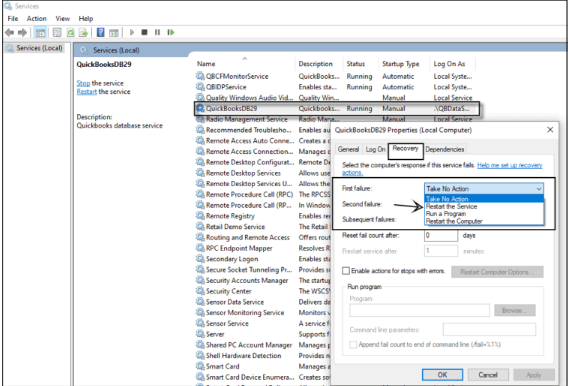This screenshot has width=568, height=386.
Task: Close the QuickBooksDB29 Properties dialog
Action: click(550, 129)
